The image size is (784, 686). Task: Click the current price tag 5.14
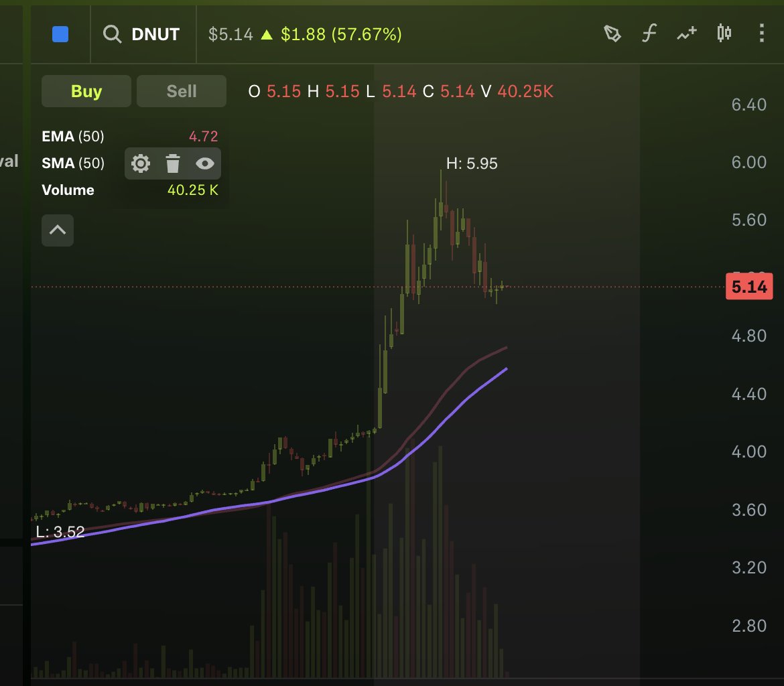[x=749, y=287]
